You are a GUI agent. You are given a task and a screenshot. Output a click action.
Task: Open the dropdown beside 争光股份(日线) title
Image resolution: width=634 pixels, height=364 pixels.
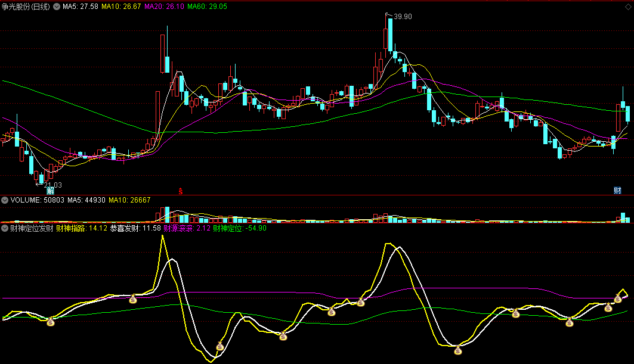tap(57, 7)
